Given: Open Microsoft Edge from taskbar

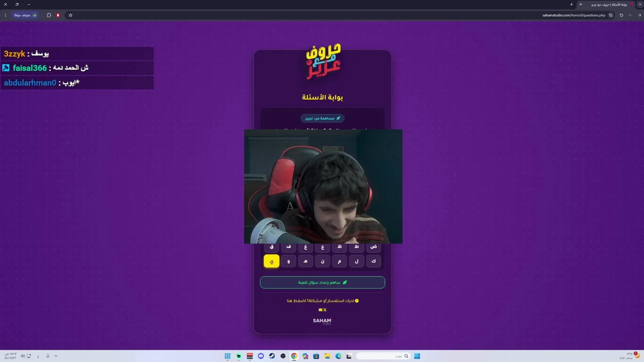Looking at the screenshot, I should tap(339, 356).
